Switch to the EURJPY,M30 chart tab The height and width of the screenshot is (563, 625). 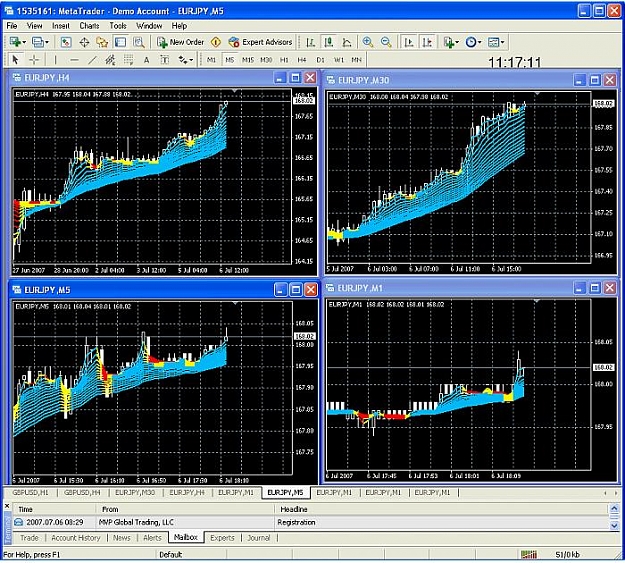(135, 493)
